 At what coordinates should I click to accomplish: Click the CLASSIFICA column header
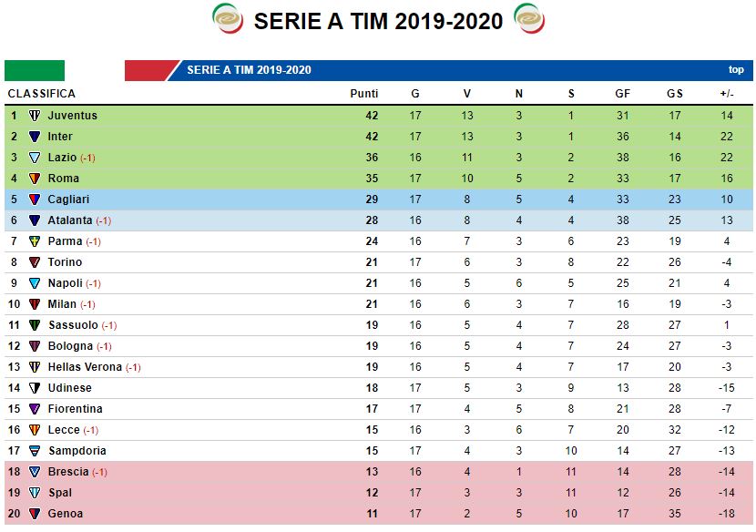[42, 94]
